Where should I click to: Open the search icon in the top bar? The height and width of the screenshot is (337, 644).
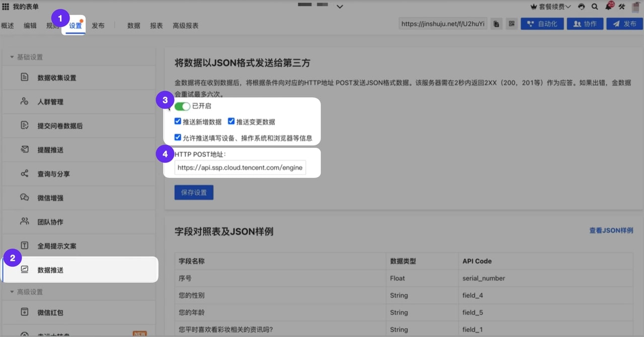(x=595, y=7)
